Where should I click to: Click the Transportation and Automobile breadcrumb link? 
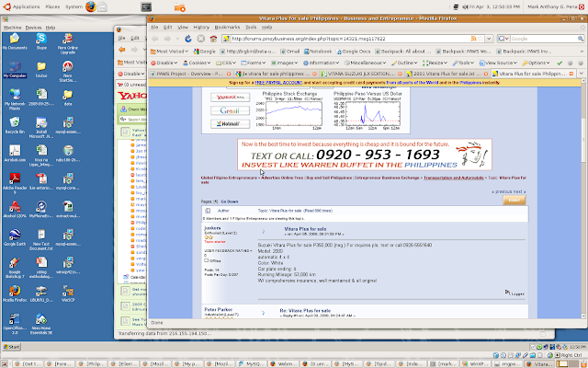[x=454, y=178]
